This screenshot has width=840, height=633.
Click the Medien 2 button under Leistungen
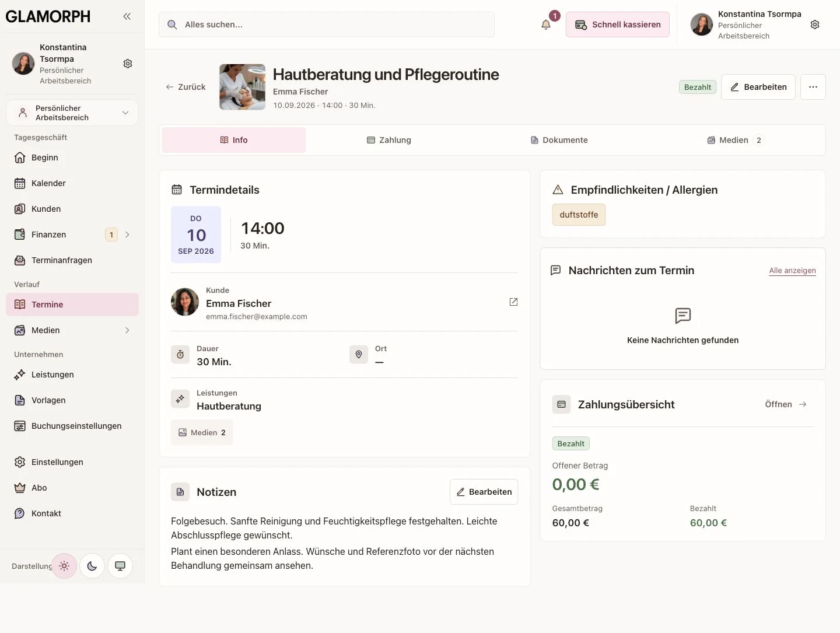tap(202, 432)
